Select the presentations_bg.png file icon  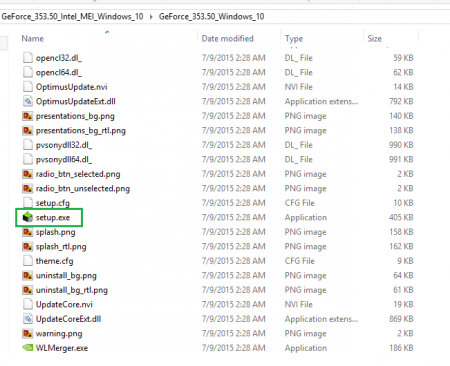click(x=28, y=116)
